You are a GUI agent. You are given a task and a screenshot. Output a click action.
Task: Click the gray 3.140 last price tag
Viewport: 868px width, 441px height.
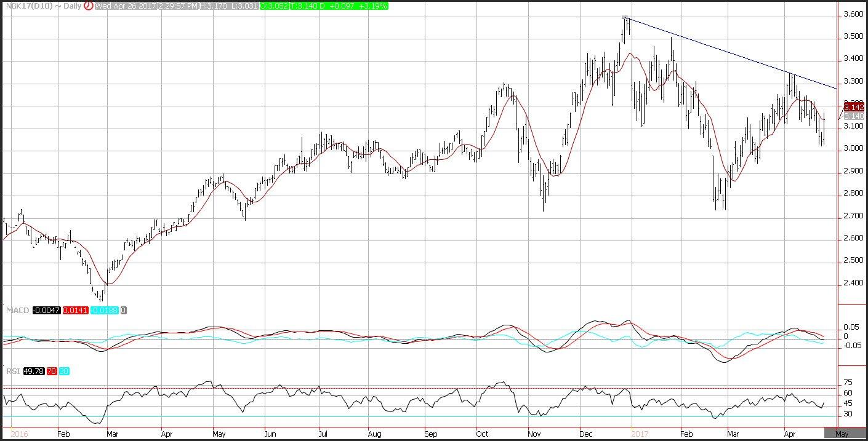pos(854,116)
